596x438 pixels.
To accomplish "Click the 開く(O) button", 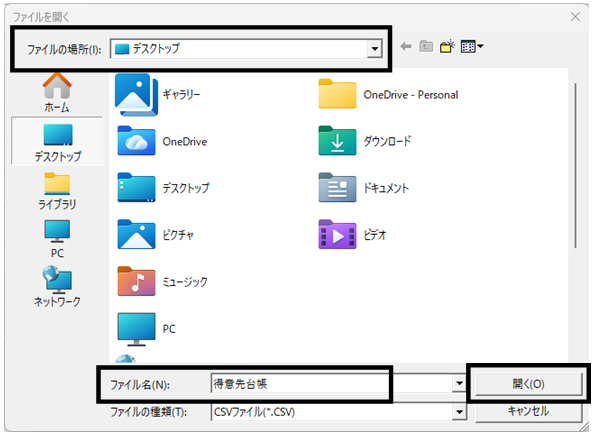I will [x=528, y=384].
